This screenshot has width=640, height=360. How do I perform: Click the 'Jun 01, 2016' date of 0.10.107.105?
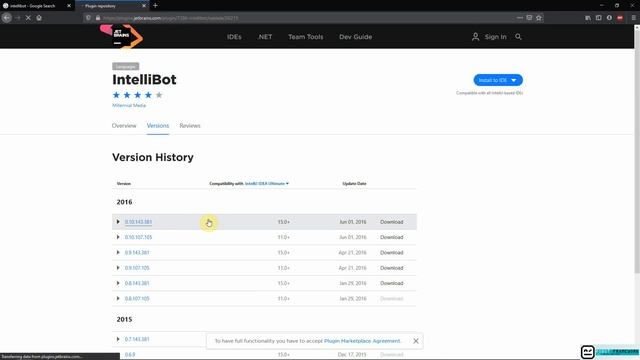click(353, 237)
